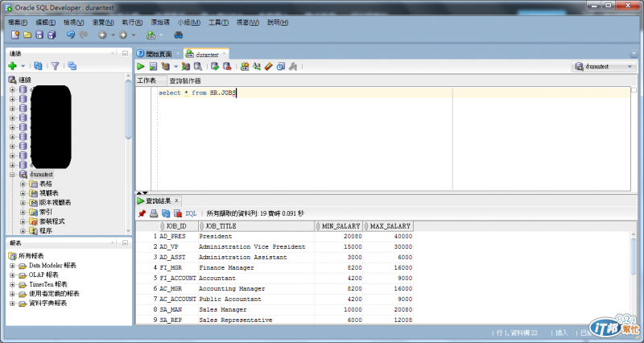Image resolution: width=644 pixels, height=343 pixels.
Task: Select the 查詢結果 query result tab
Action: click(x=159, y=200)
